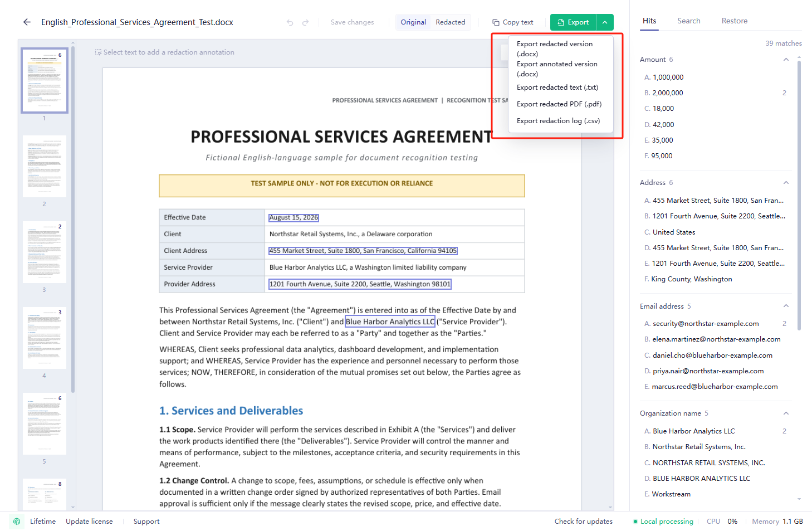Open the Hits tab
The width and height of the screenshot is (812, 531).
pyautogui.click(x=649, y=21)
